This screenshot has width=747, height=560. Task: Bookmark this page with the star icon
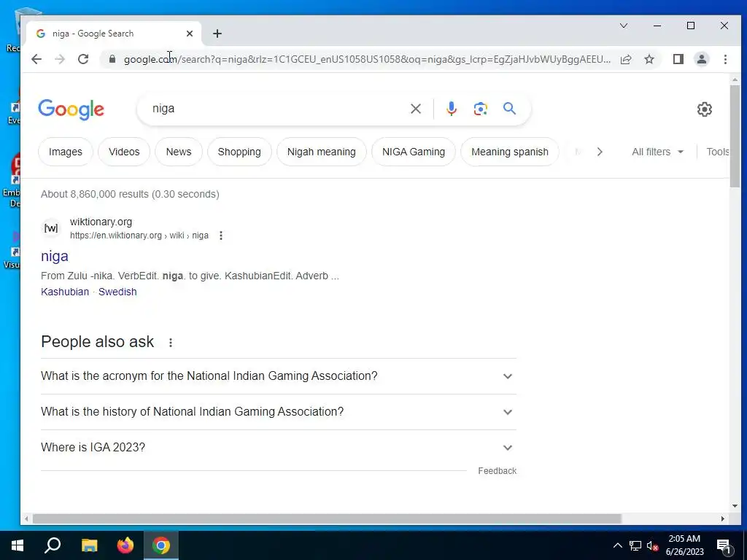[x=649, y=59]
